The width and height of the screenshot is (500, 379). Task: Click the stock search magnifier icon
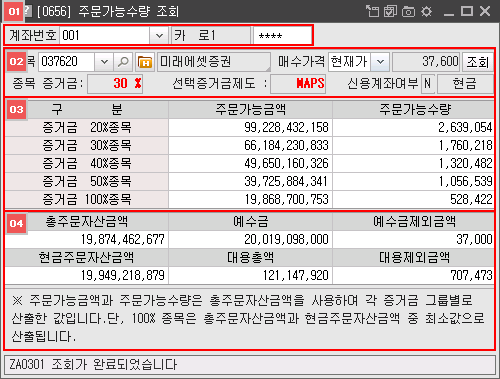point(123,62)
